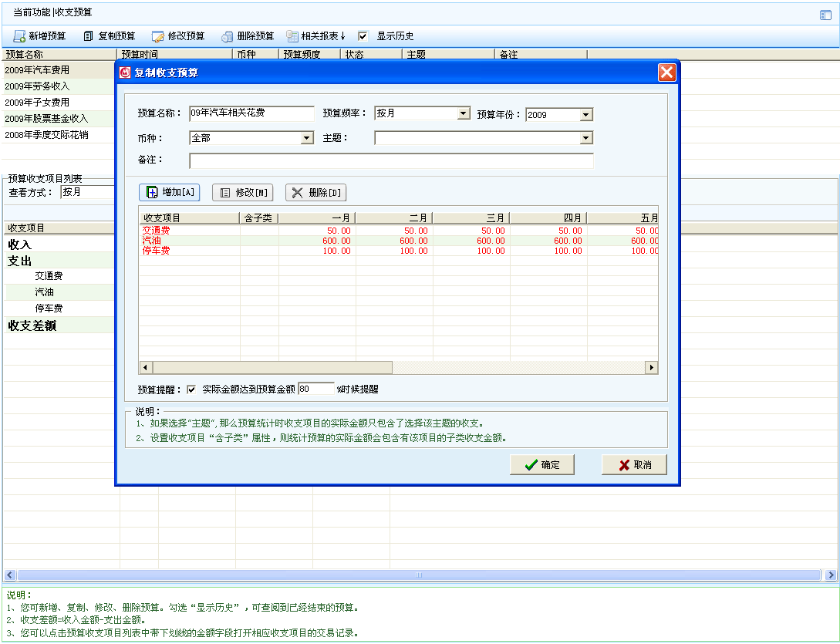Open the 主题 dropdown list
This screenshot has height=644, width=840.
pyautogui.click(x=586, y=138)
